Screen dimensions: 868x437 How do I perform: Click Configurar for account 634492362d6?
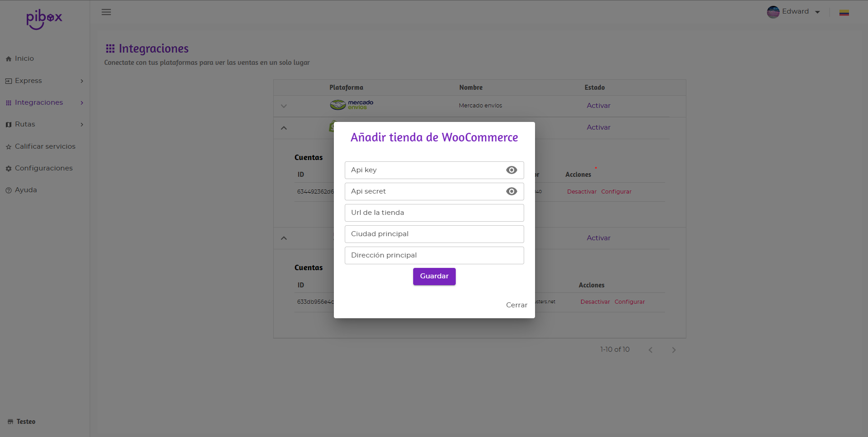[x=616, y=192]
